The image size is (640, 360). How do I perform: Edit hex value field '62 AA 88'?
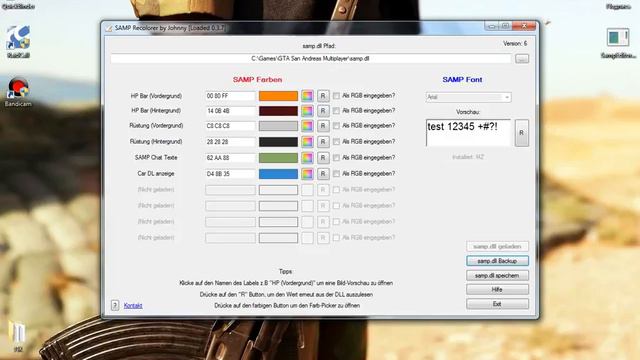pyautogui.click(x=230, y=158)
